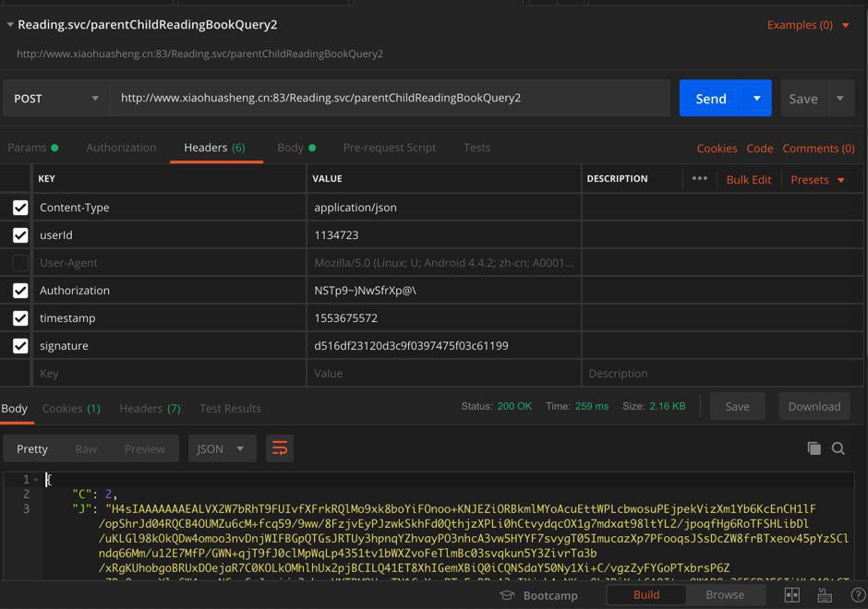Enable the User-Agent header checkbox
Image resolution: width=868 pixels, height=609 pixels.
[x=20, y=263]
